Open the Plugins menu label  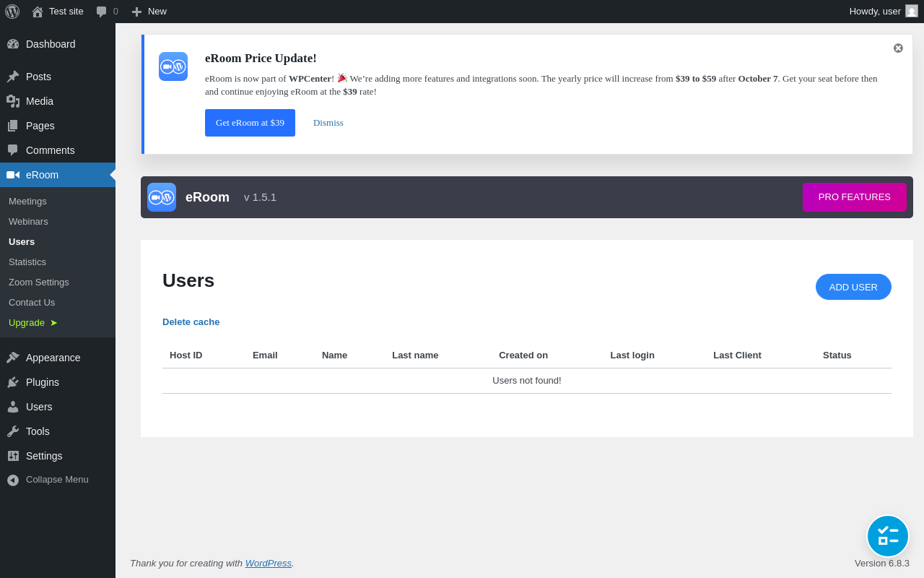click(x=43, y=382)
